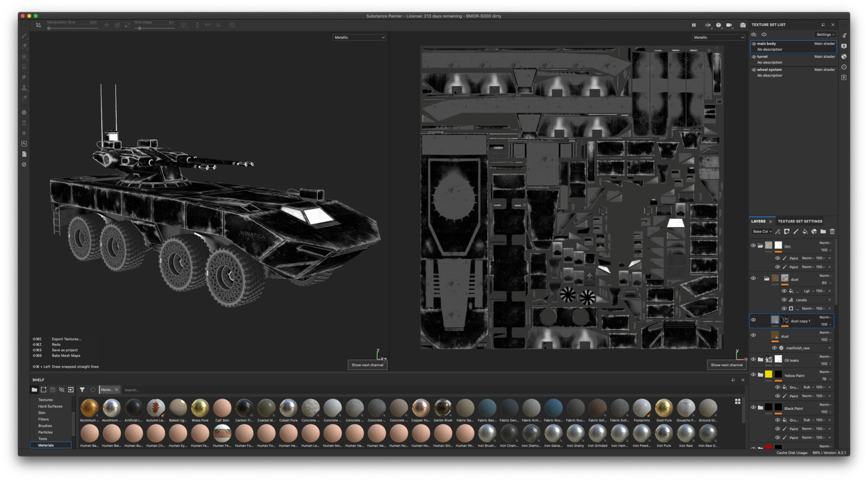Click Show next channel in 2D view
Viewport: 868px width, 480px height.
pos(726,365)
